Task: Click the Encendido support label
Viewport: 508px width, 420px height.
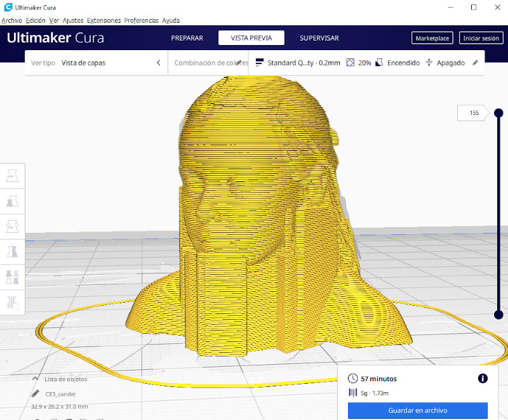Action: pyautogui.click(x=403, y=63)
